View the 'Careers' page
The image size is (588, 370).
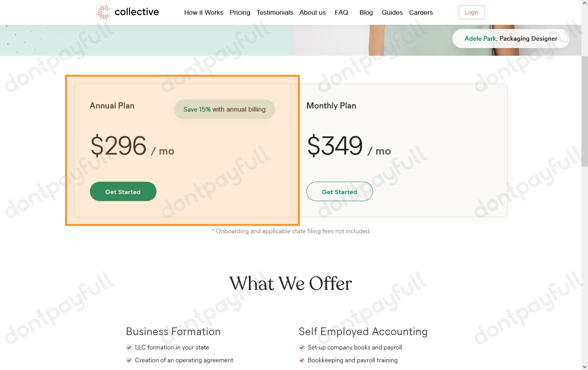(421, 12)
